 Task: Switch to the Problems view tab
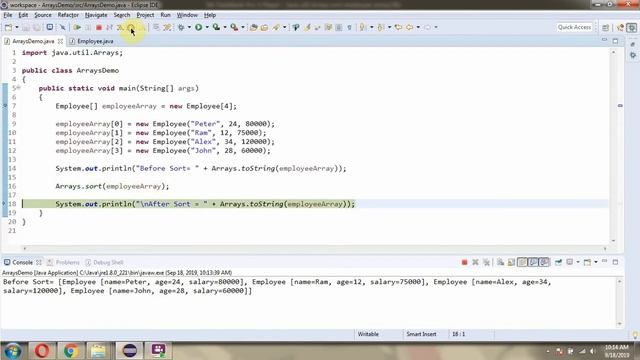(63, 262)
